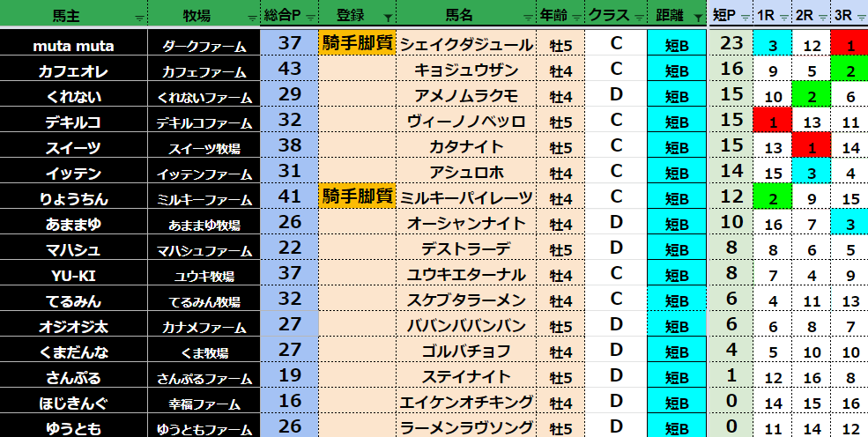Click the horse name キョジュウザン

click(x=466, y=70)
